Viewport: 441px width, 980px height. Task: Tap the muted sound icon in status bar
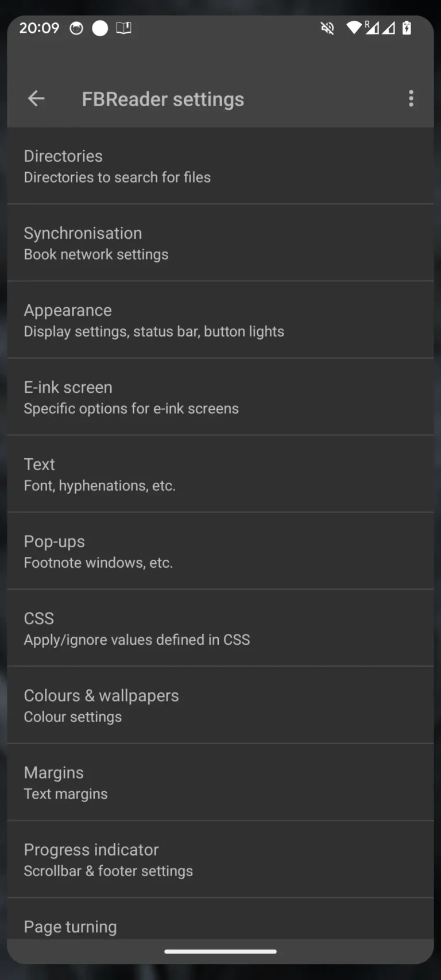coord(327,28)
